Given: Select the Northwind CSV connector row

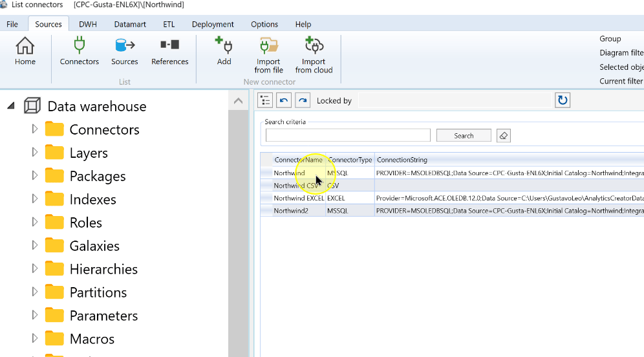Looking at the screenshot, I should [452, 186].
